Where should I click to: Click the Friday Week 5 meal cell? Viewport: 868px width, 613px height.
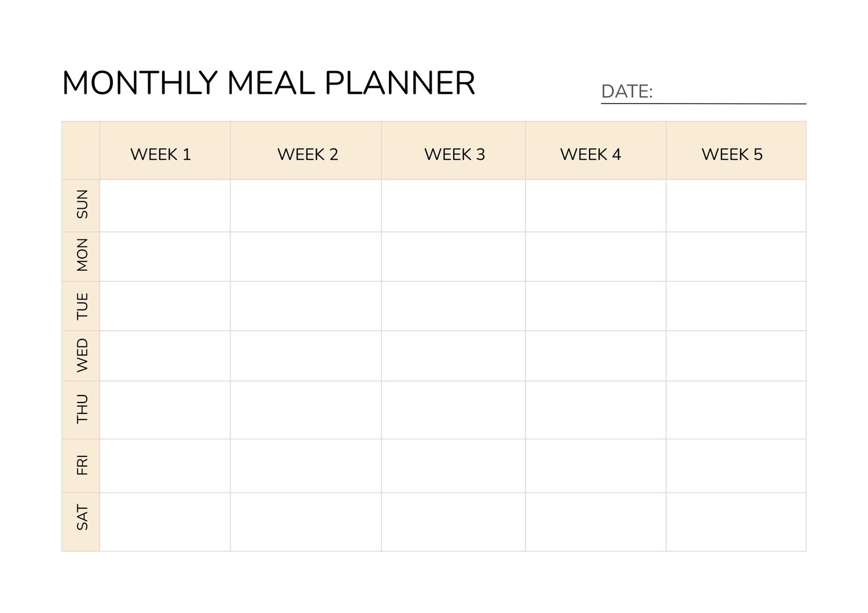pos(735,466)
